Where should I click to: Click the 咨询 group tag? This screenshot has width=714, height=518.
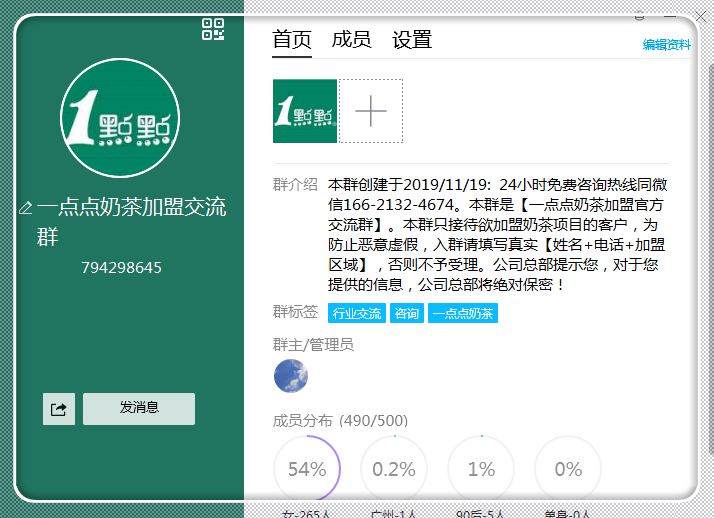click(407, 313)
